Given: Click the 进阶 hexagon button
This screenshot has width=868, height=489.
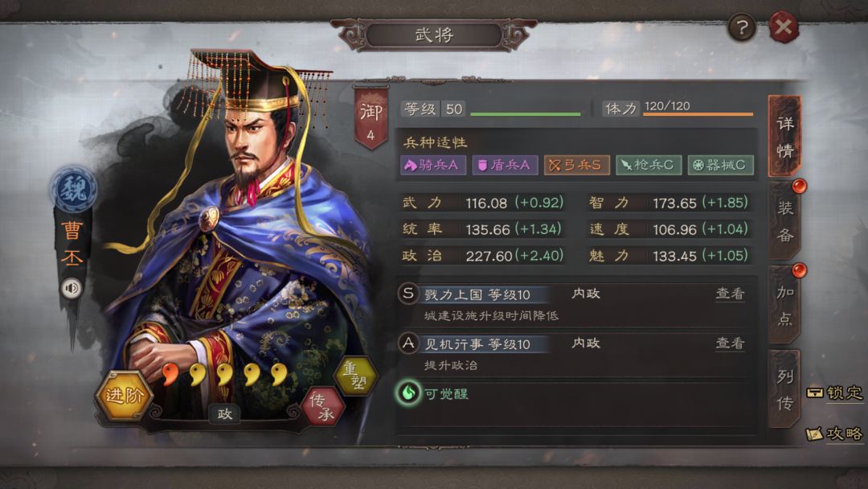Looking at the screenshot, I should click(123, 395).
